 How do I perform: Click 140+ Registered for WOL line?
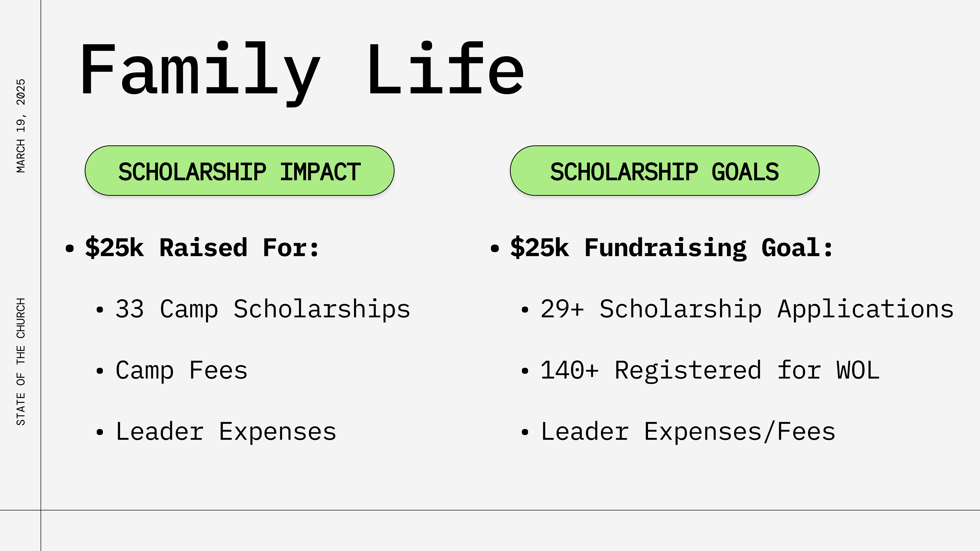tap(710, 370)
